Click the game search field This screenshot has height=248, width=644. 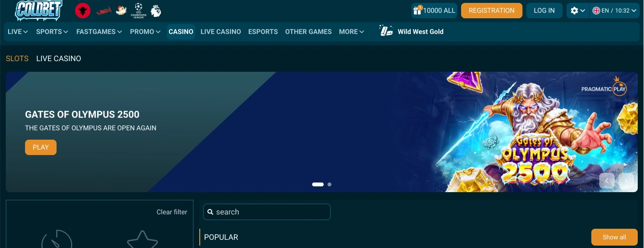(x=267, y=212)
